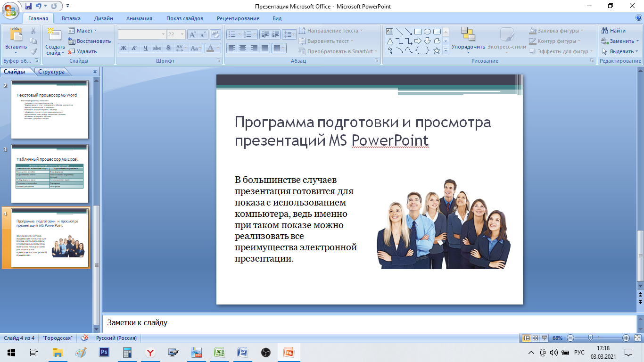Insert text box shape from gallery
Viewport: 644px width, 362px height.
pos(390,32)
